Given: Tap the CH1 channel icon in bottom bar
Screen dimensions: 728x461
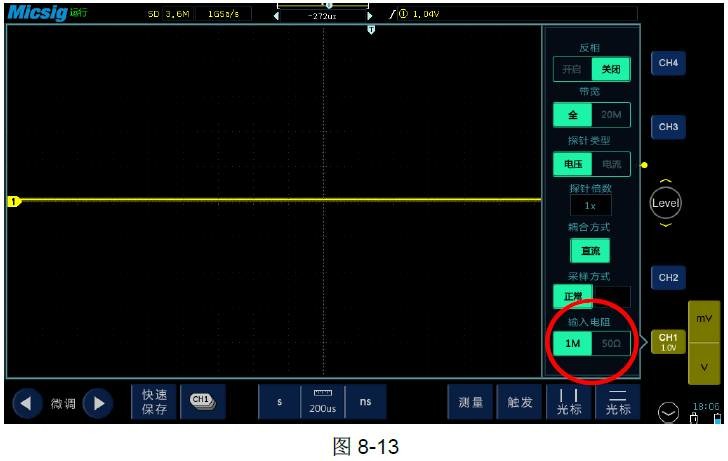Looking at the screenshot, I should [203, 401].
